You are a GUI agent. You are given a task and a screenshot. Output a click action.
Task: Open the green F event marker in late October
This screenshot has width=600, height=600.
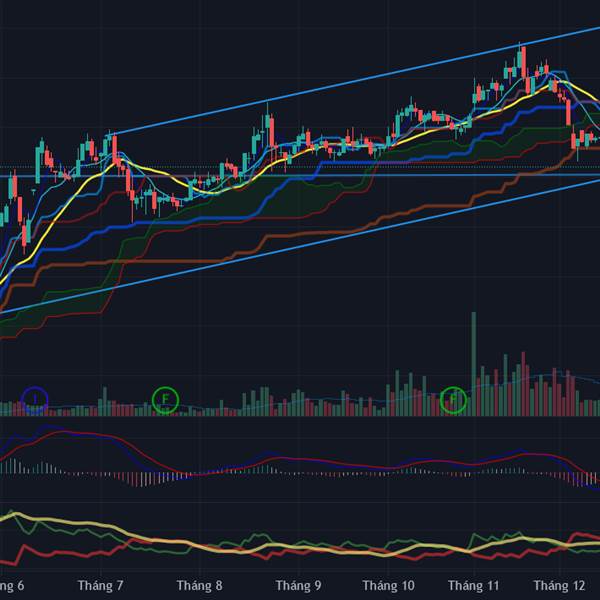[x=453, y=400]
